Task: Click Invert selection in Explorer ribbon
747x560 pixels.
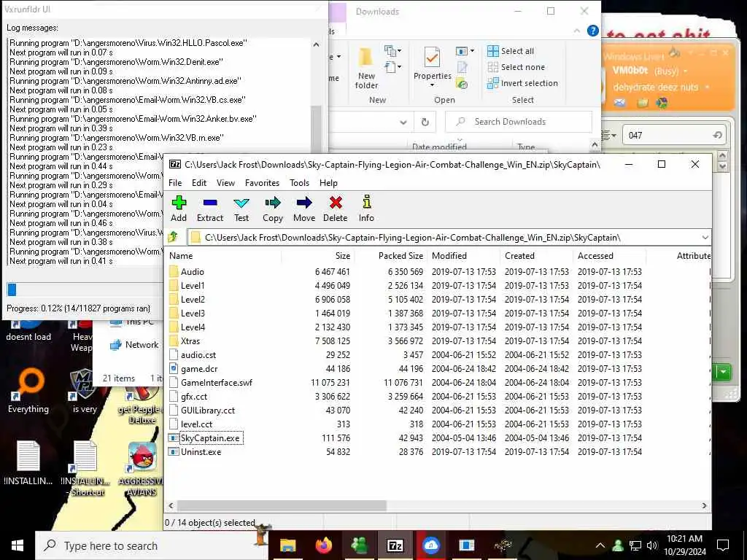Action: tap(522, 83)
